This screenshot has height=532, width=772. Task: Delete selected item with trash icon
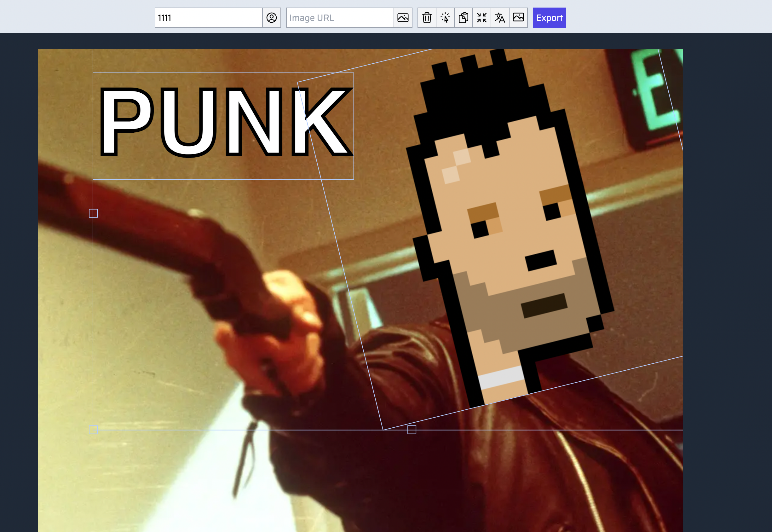click(427, 18)
